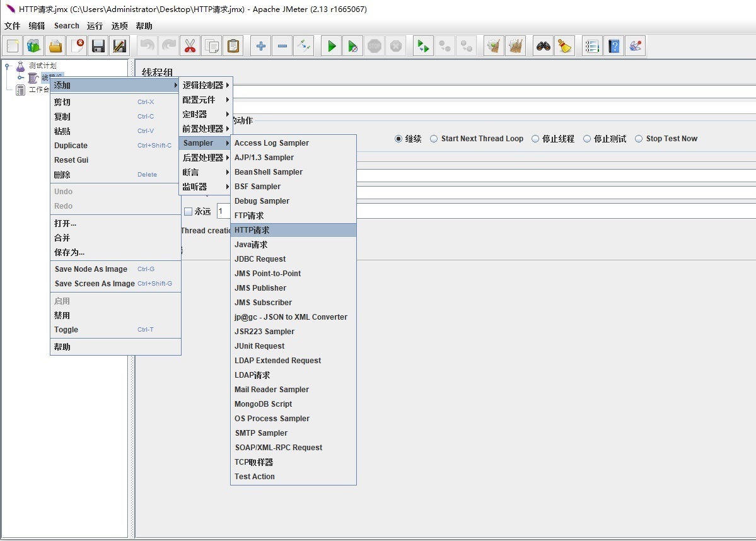Open the 帮助 menu in menu bar
Image resolution: width=756 pixels, height=541 pixels.
(x=144, y=26)
